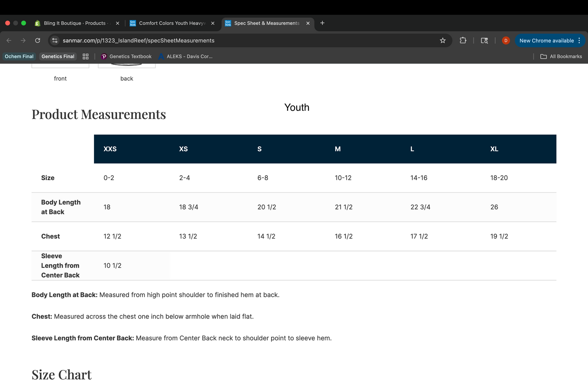Open the All Bookmarks folder
This screenshot has height=383, width=588.
[x=561, y=56]
